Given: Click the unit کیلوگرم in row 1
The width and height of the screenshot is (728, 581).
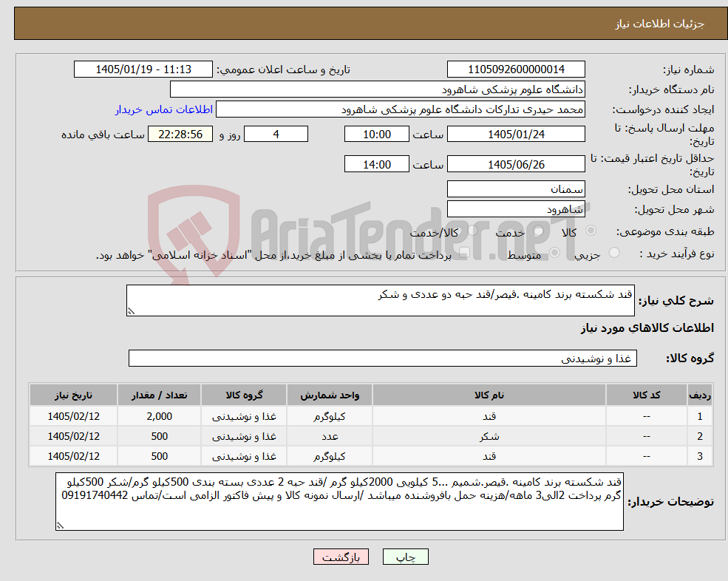Looking at the screenshot, I should 329,416.
